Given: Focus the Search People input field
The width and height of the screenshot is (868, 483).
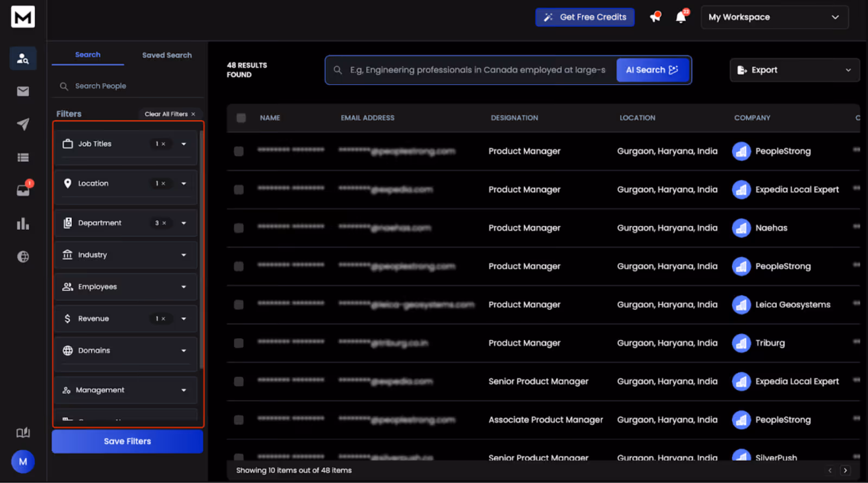Looking at the screenshot, I should 128,86.
